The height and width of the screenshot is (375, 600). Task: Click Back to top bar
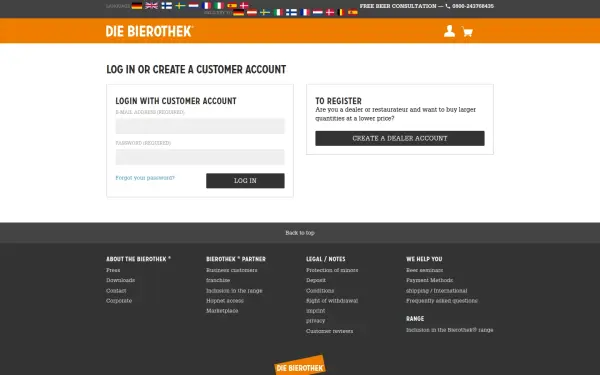tap(300, 233)
